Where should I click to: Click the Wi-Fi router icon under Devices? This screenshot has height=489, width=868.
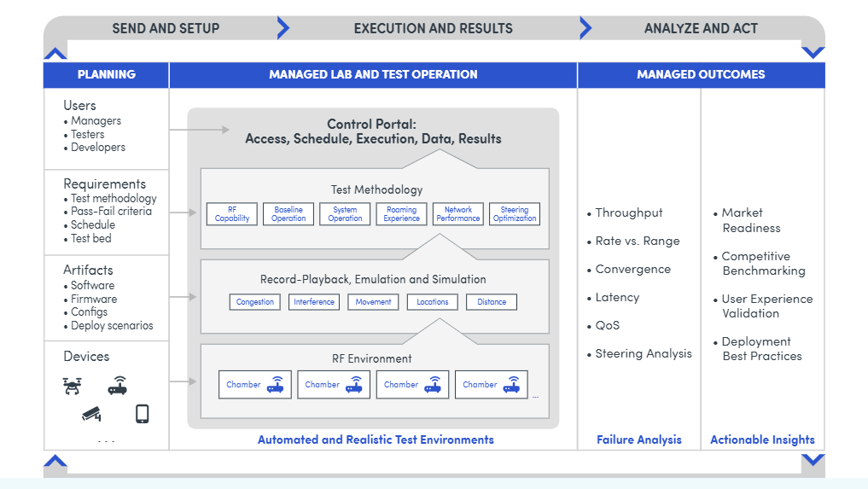[118, 386]
